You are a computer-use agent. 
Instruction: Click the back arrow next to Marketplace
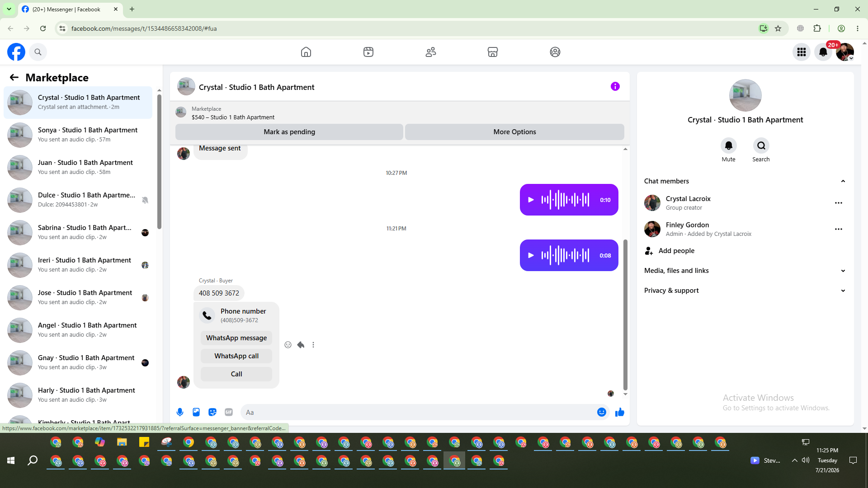(x=14, y=77)
